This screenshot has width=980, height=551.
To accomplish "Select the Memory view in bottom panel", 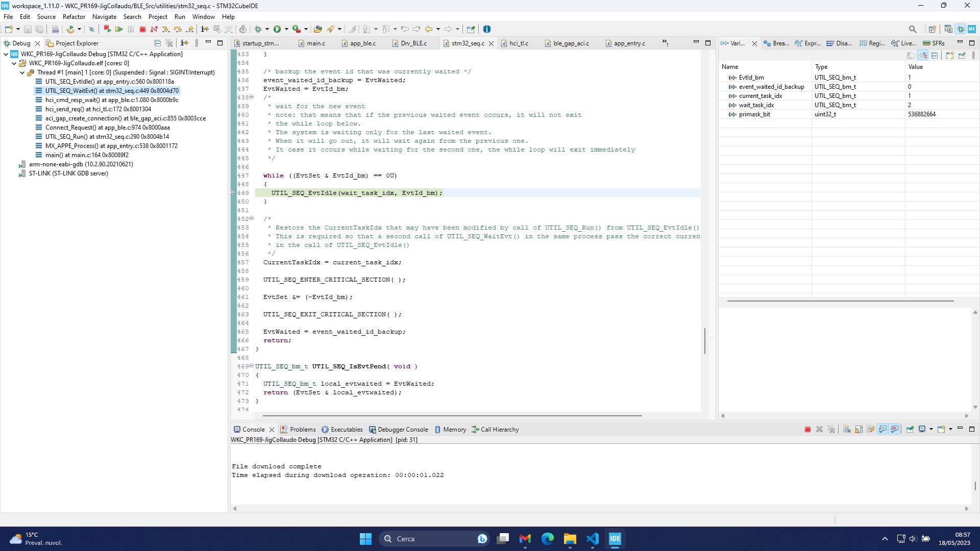I will (454, 430).
